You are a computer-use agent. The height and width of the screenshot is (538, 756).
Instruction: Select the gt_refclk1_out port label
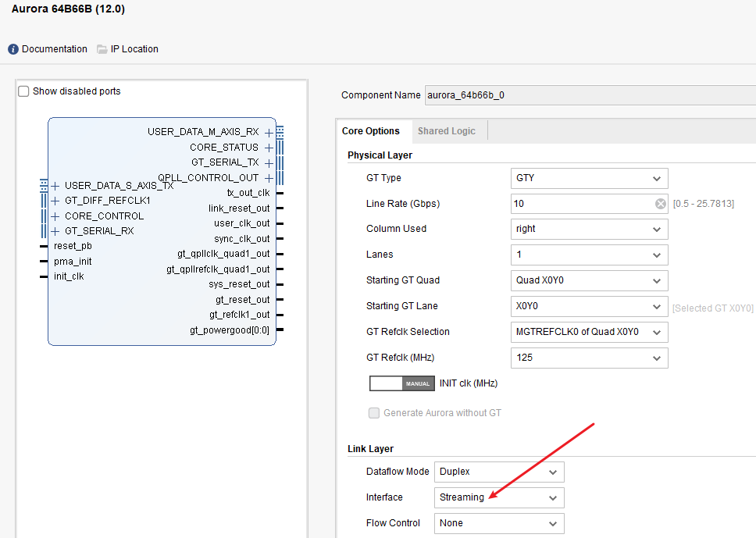tap(240, 315)
